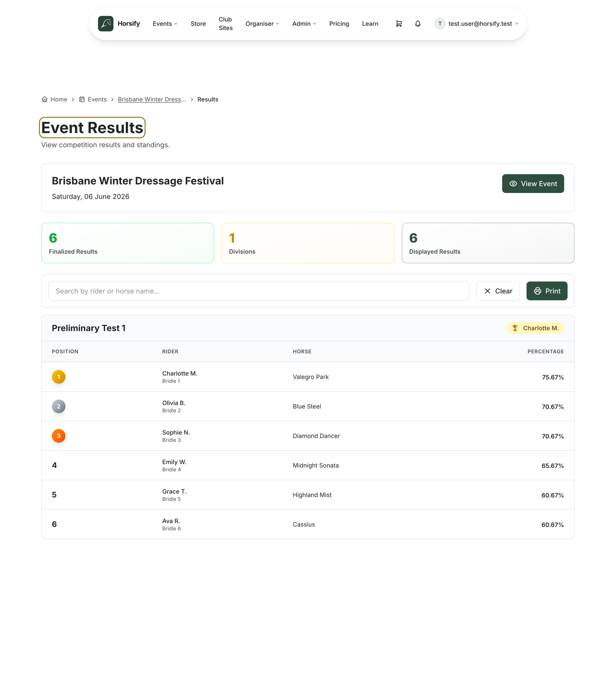Click horse Blue Steel
The width and height of the screenshot is (616, 681).
point(307,406)
